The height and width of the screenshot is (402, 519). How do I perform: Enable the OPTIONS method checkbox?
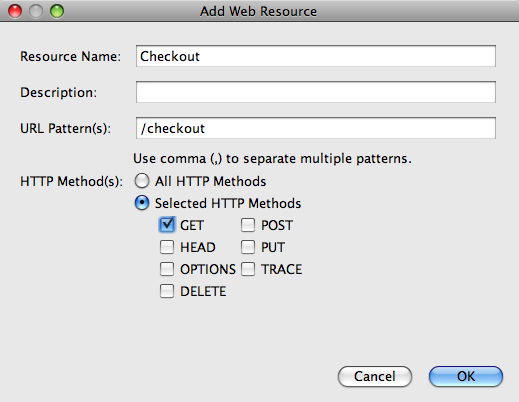click(167, 269)
